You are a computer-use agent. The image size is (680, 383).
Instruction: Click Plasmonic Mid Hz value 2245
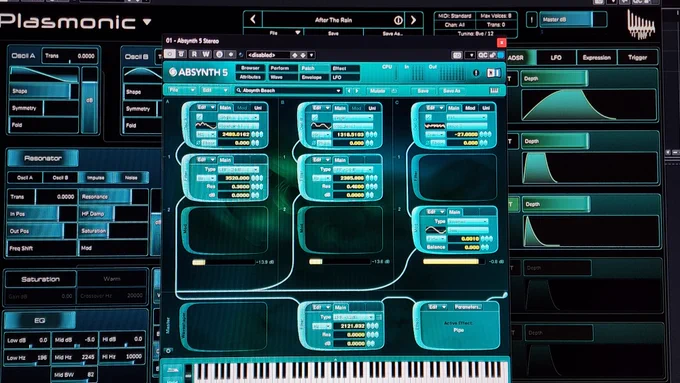75,357
